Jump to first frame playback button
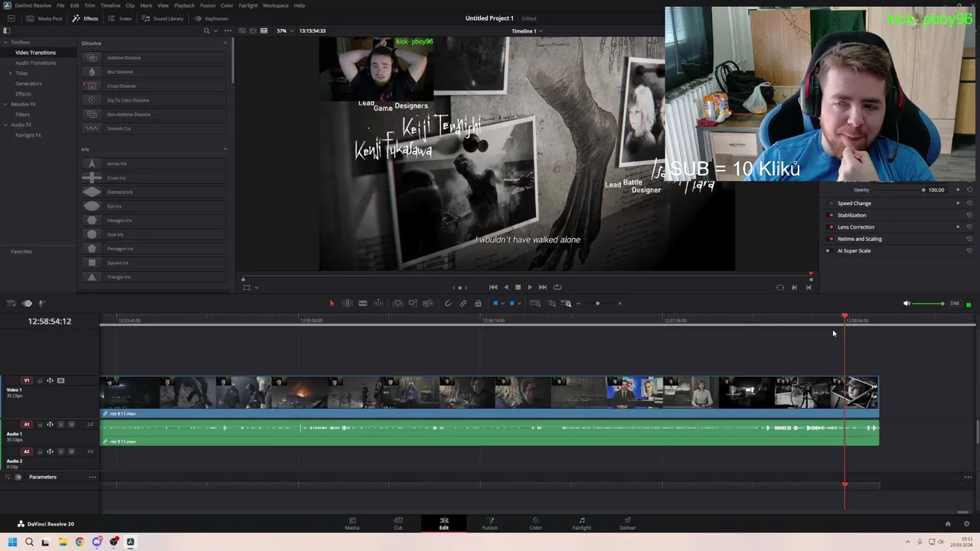This screenshot has width=980, height=551. [x=493, y=288]
